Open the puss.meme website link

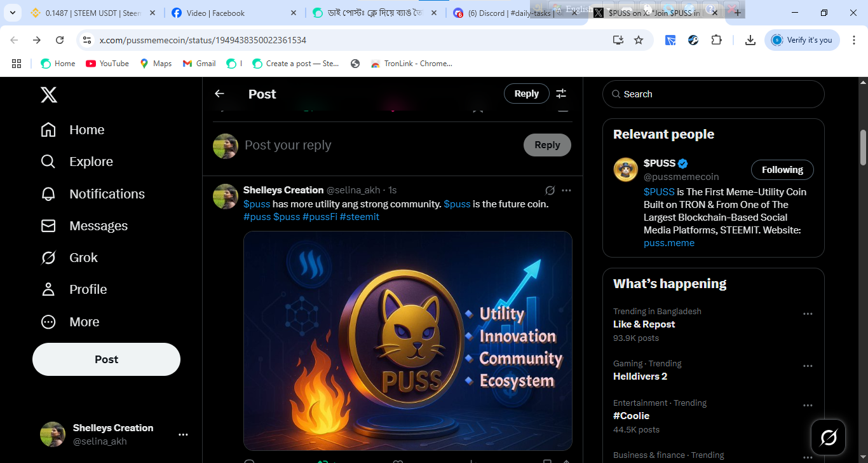click(669, 243)
